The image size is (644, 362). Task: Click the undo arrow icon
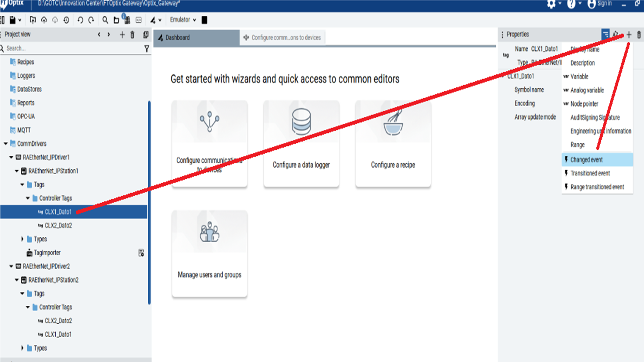(x=80, y=20)
